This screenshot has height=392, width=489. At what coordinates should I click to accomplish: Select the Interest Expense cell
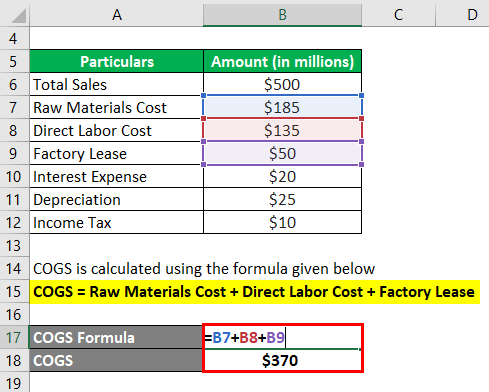tap(116, 176)
